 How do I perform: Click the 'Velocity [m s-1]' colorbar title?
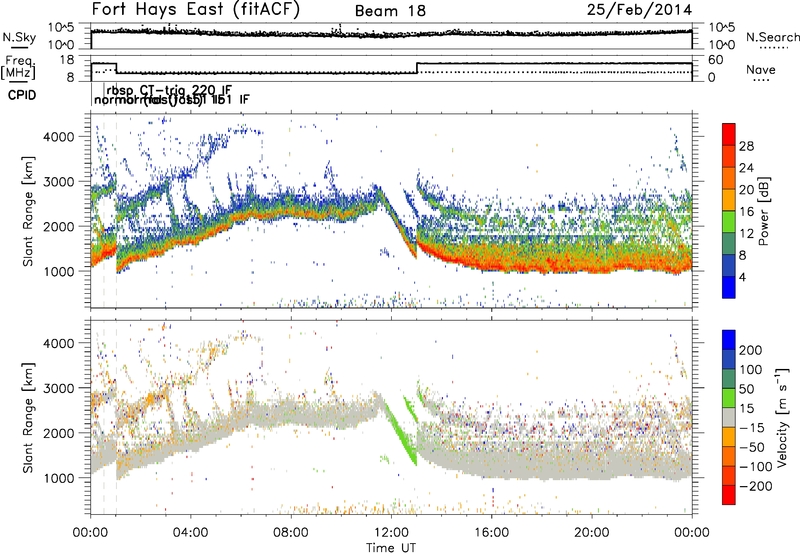782,417
